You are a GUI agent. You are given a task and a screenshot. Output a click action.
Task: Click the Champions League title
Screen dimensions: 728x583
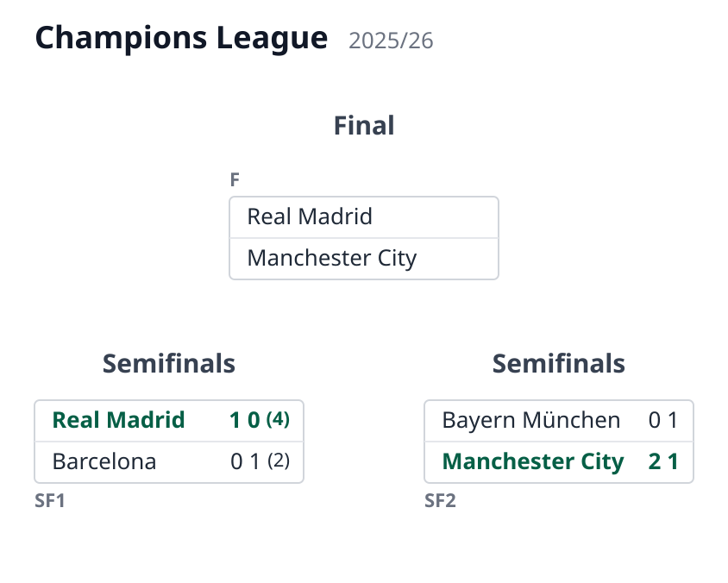pos(181,39)
